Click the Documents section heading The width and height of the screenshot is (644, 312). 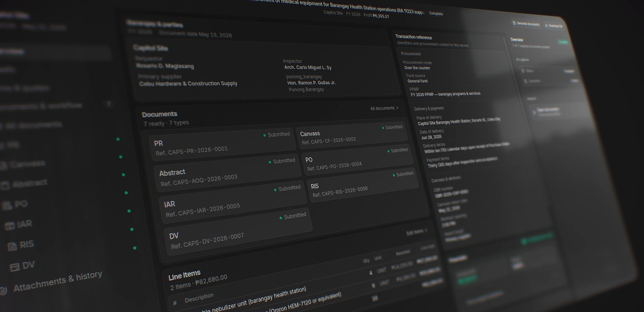[160, 114]
